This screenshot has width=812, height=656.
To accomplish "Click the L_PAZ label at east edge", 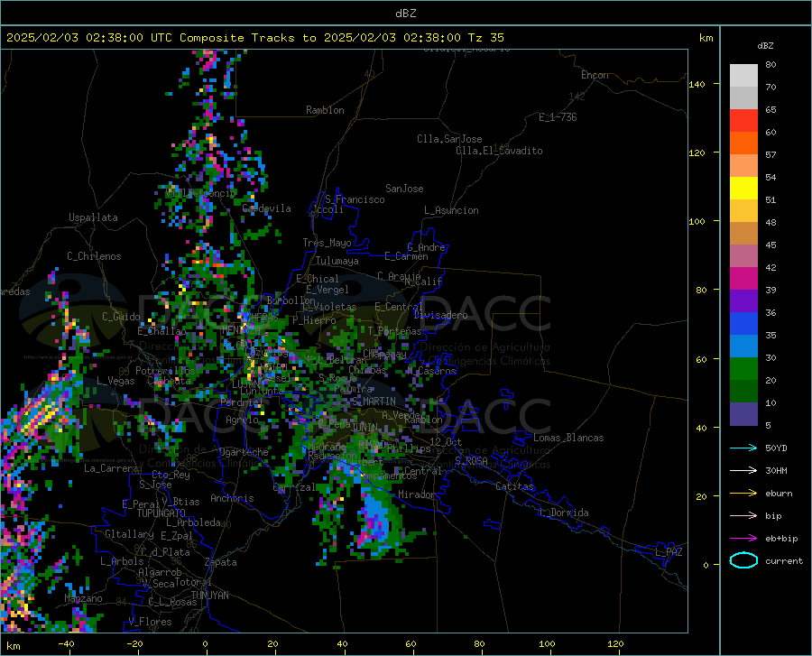I will click(669, 552).
